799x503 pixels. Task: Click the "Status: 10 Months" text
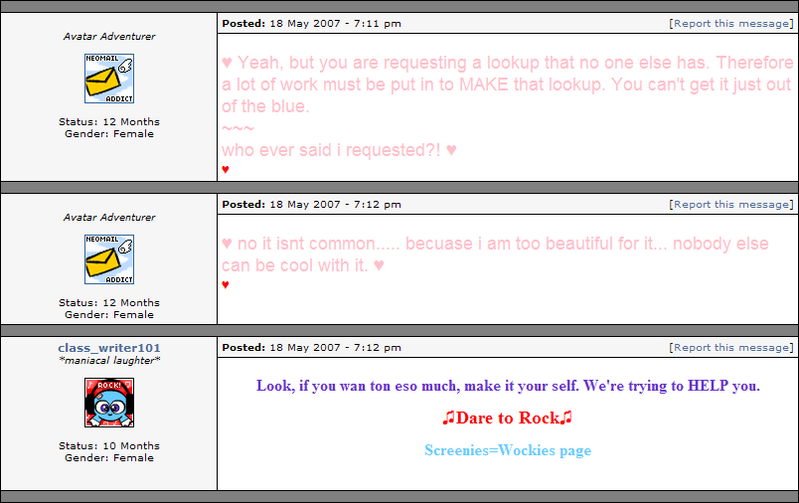coord(109,446)
